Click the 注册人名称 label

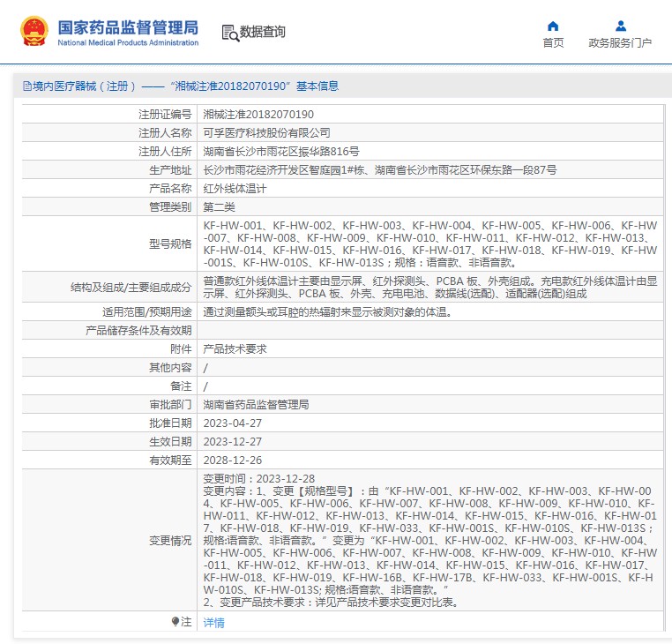165,133
